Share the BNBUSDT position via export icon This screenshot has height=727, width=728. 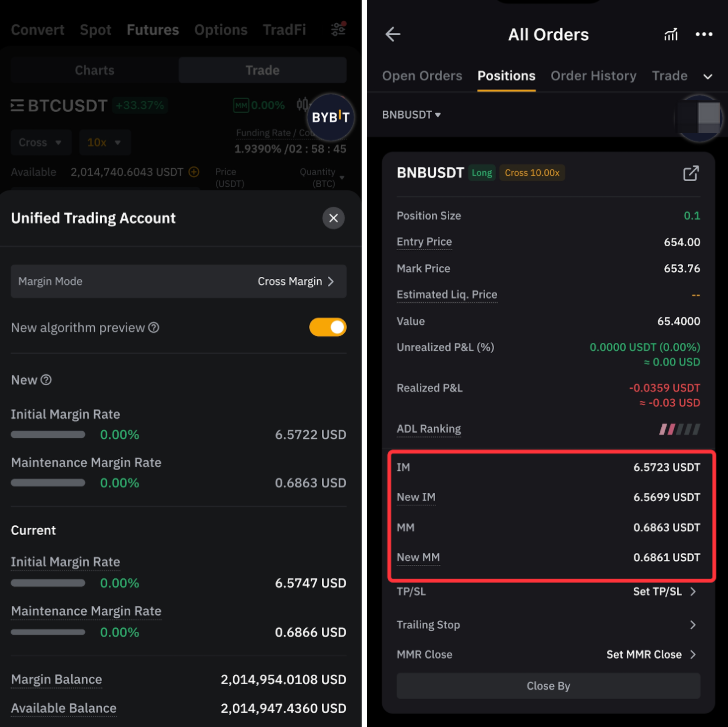[x=690, y=173]
